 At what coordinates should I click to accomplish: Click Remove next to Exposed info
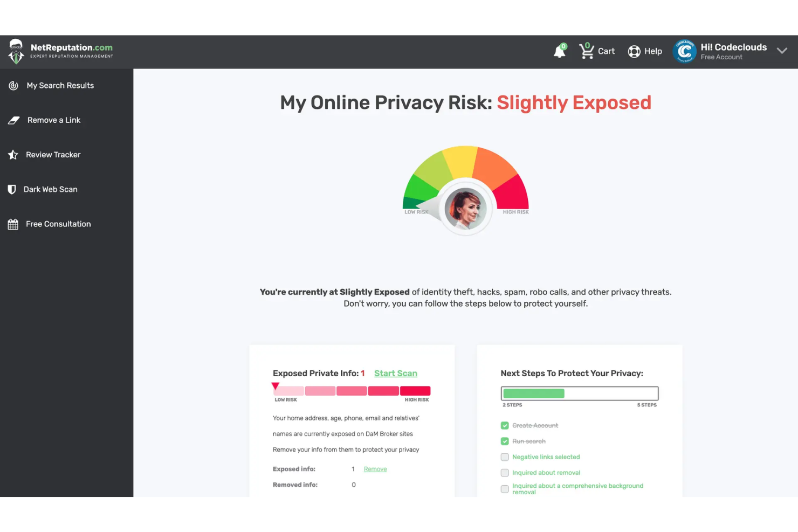(x=375, y=469)
